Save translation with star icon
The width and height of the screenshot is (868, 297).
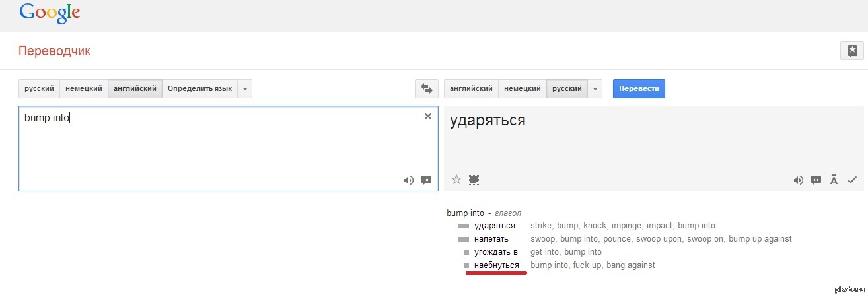pos(456,179)
